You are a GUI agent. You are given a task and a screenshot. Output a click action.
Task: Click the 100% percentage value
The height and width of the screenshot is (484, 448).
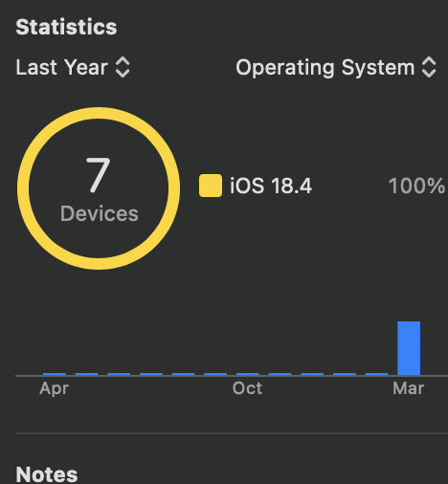416,186
